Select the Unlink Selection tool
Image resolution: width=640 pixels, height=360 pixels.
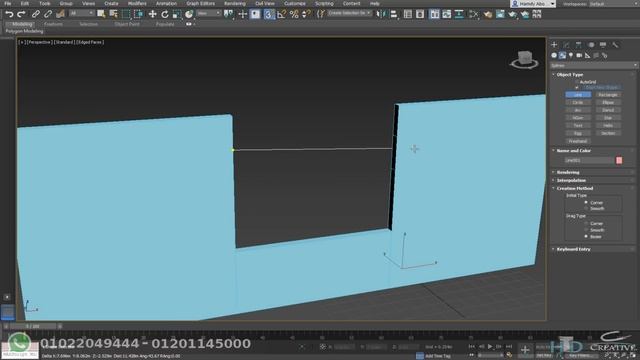click(x=48, y=14)
